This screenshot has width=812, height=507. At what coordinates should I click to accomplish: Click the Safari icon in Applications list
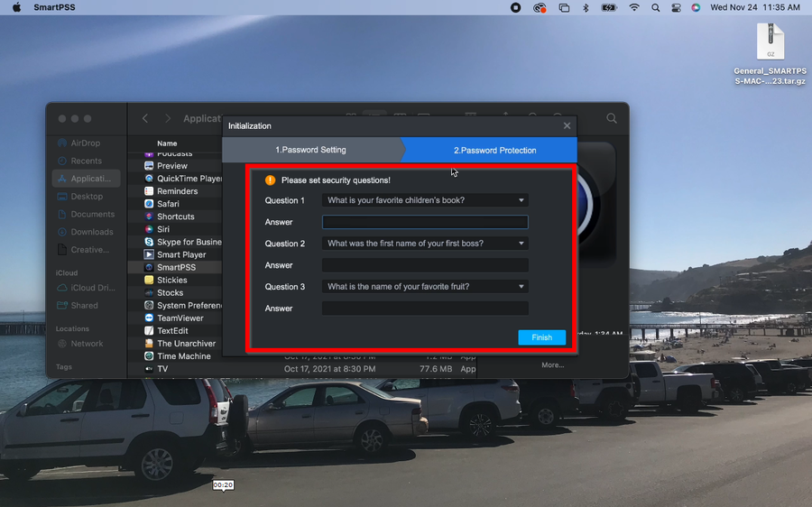coord(149,204)
